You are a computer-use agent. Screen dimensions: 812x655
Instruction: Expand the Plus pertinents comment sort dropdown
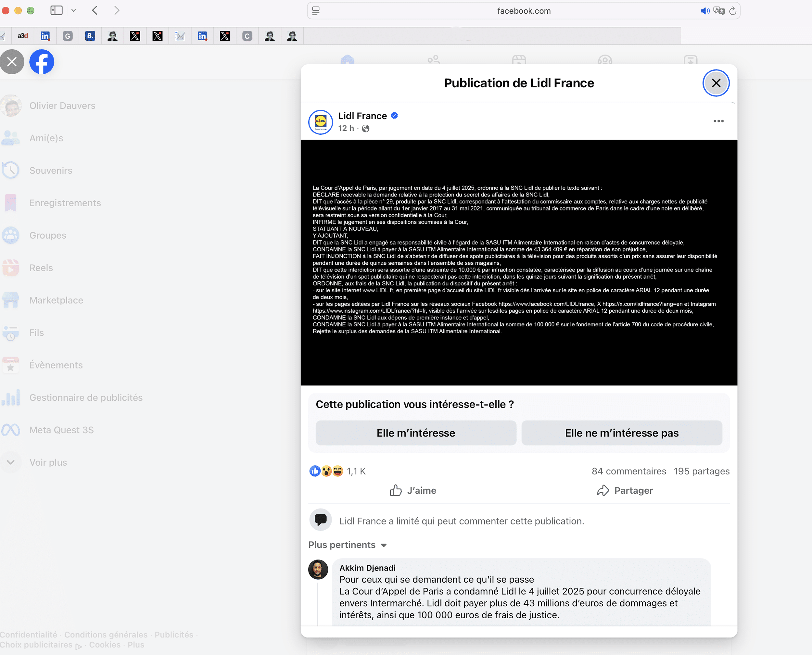(x=348, y=545)
